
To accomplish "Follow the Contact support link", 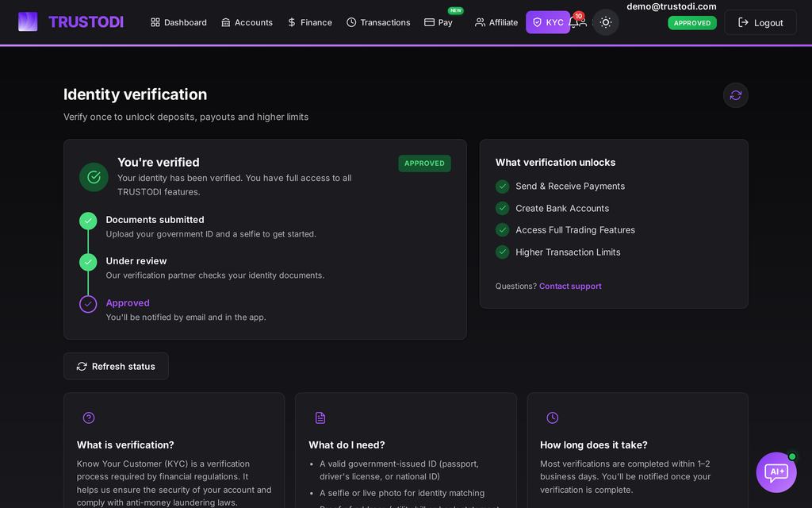I will pos(570,286).
